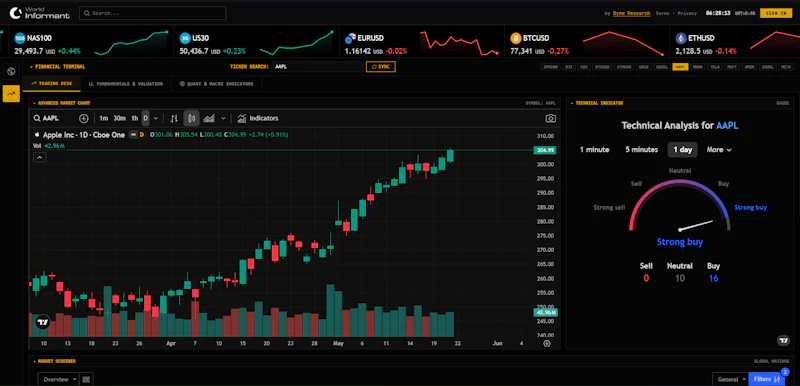Click inside the top Search field
This screenshot has height=386, width=800.
[x=153, y=13]
